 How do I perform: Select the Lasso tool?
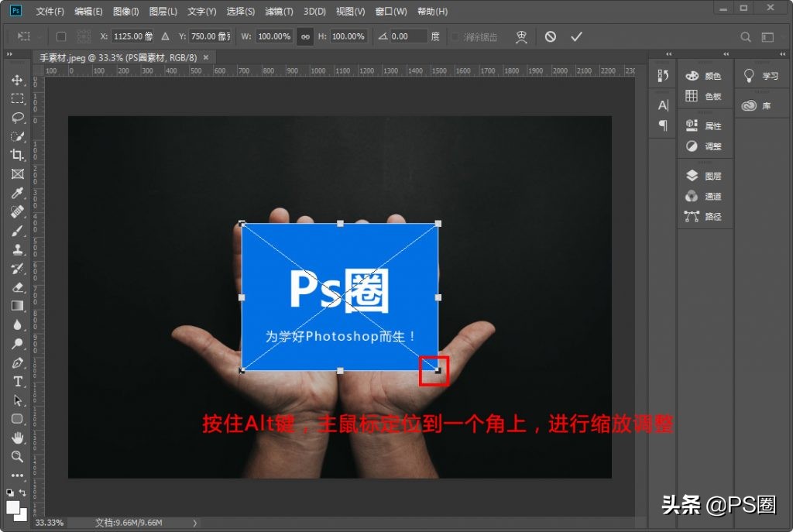click(17, 118)
